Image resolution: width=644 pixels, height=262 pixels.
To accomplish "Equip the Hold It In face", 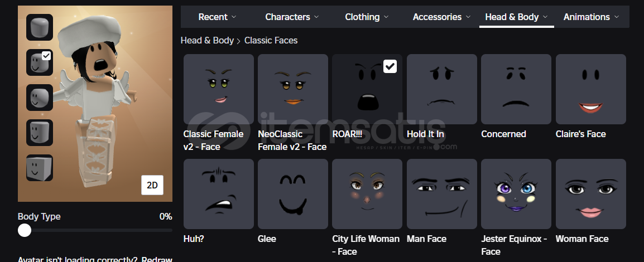I will tap(442, 89).
